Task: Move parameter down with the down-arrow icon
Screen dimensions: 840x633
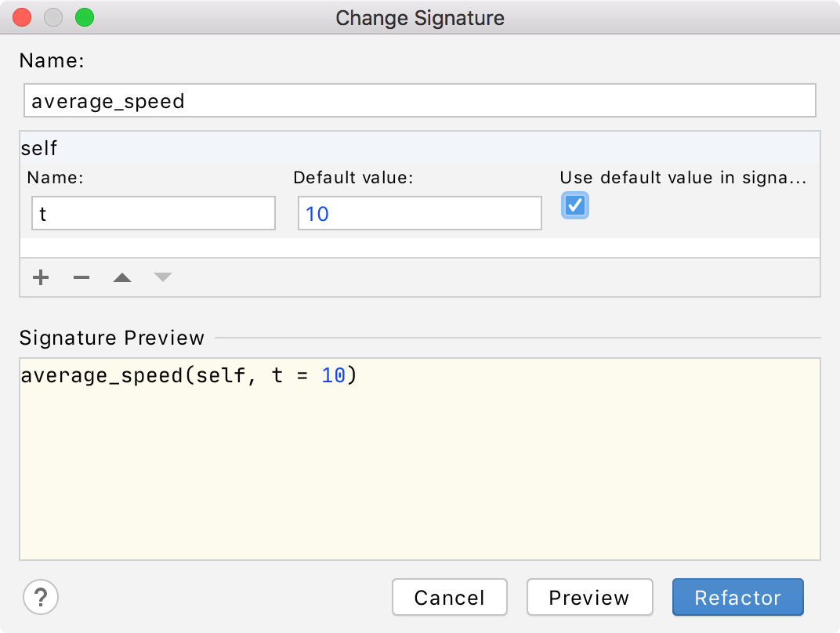Action: pyautogui.click(x=162, y=277)
